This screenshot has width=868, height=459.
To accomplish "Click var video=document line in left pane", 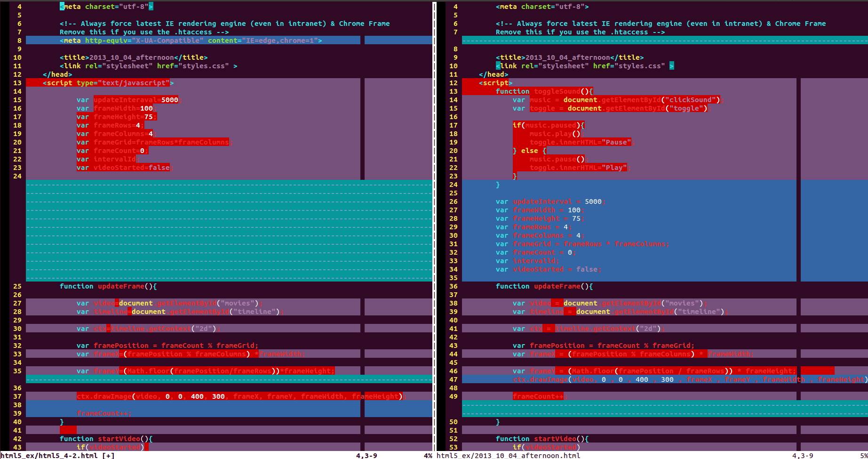I will click(170, 303).
